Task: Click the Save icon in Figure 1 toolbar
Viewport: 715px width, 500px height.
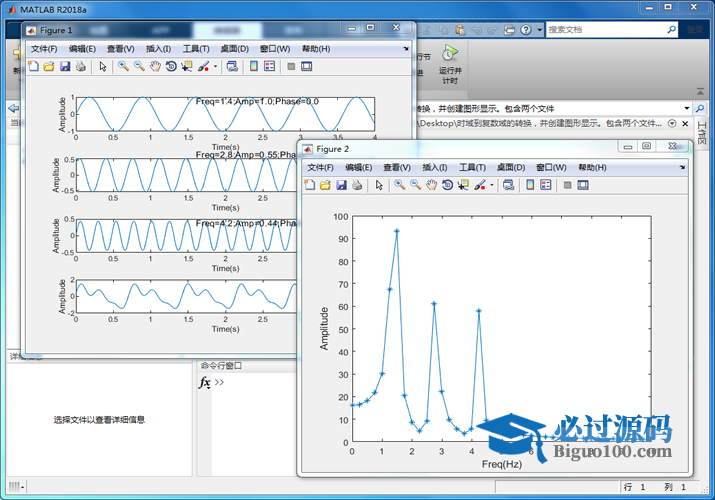Action: point(65,67)
